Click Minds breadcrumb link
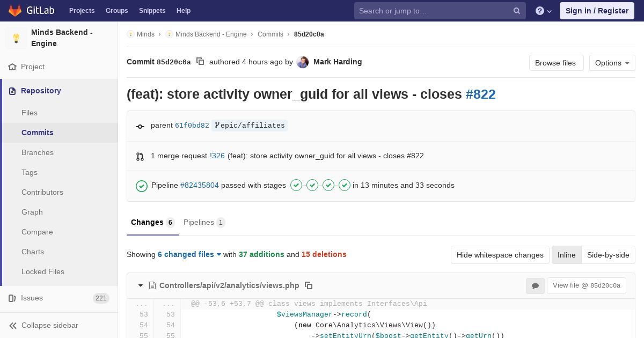 click(145, 34)
